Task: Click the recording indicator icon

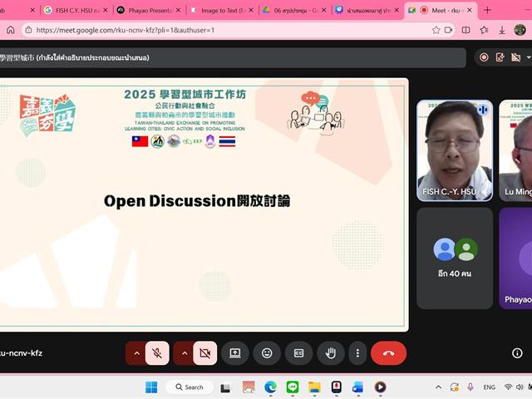Action: pyautogui.click(x=484, y=57)
